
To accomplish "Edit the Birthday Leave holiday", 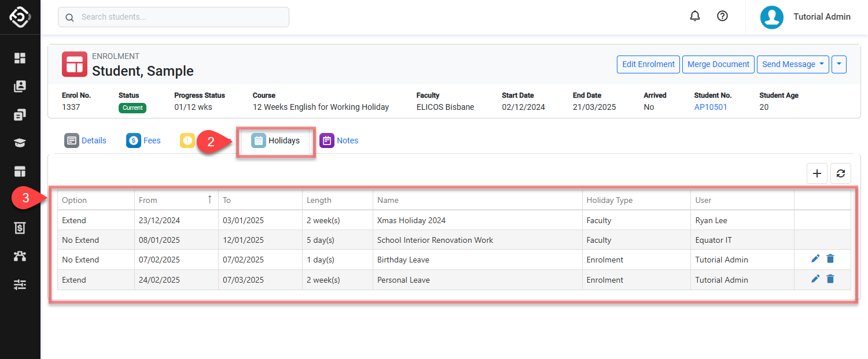I will (815, 260).
